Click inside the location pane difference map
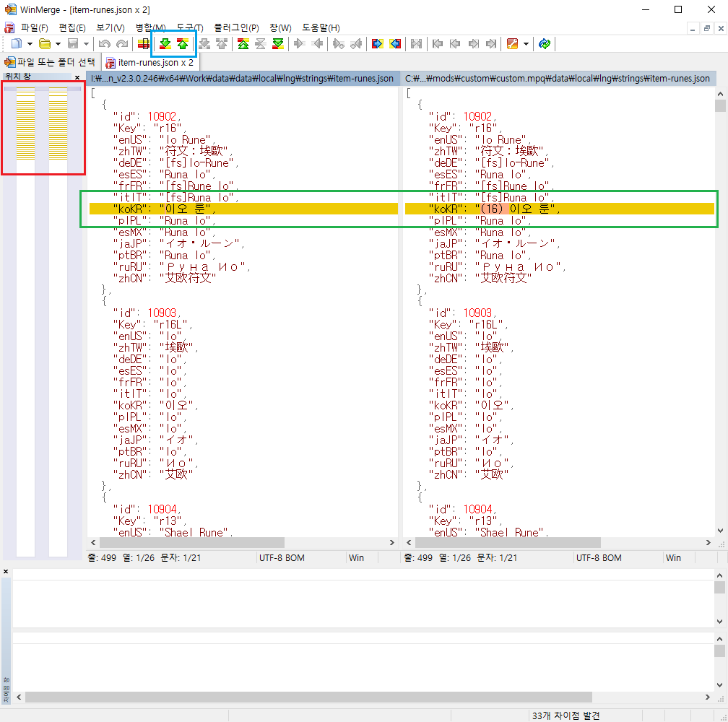The image size is (728, 722). tap(42, 320)
